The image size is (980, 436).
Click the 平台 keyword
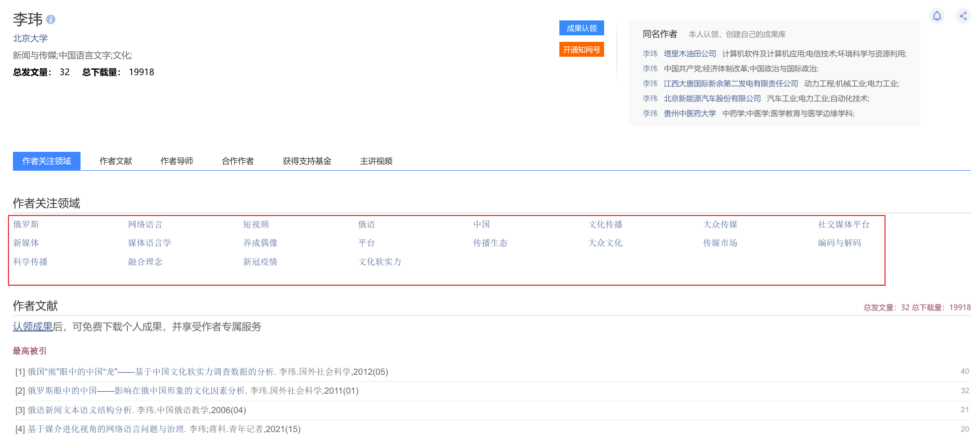(x=367, y=243)
